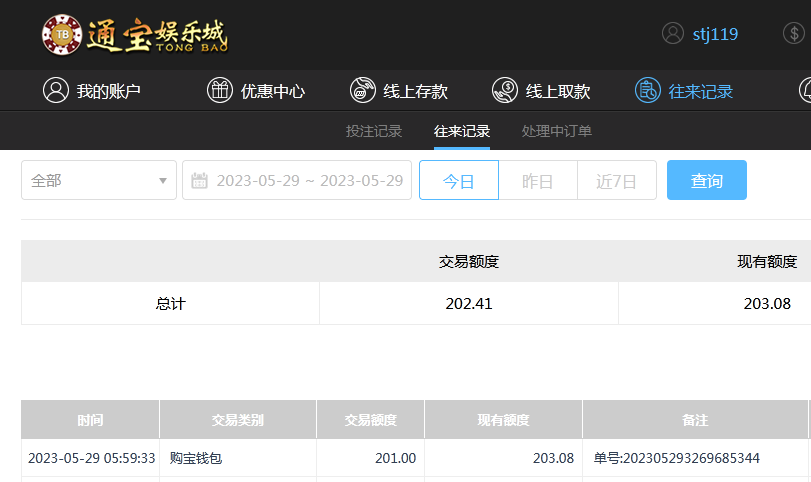Click the 线上取款 withdrawal icon
This screenshot has width=811, height=482.
coord(505,90)
